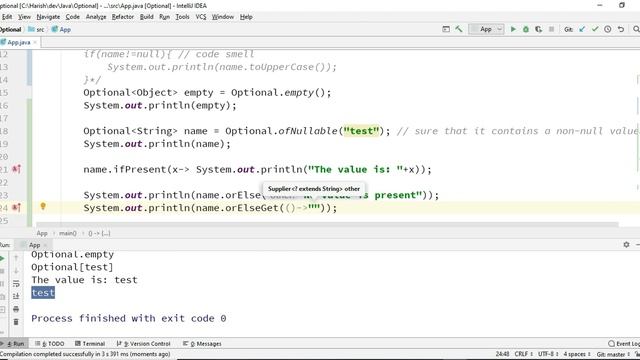Viewport: 640px width, 360px height.
Task: Open the Run tool window button
Action: click(x=13, y=344)
